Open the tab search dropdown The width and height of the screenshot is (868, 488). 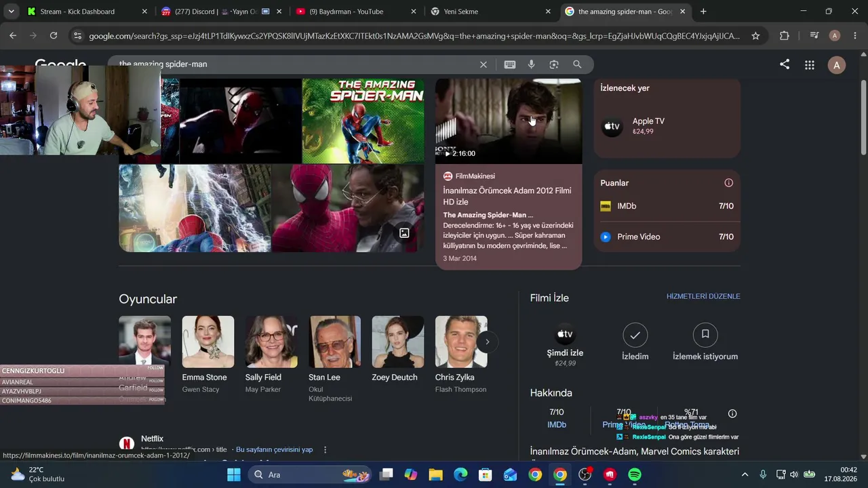pos(11,12)
